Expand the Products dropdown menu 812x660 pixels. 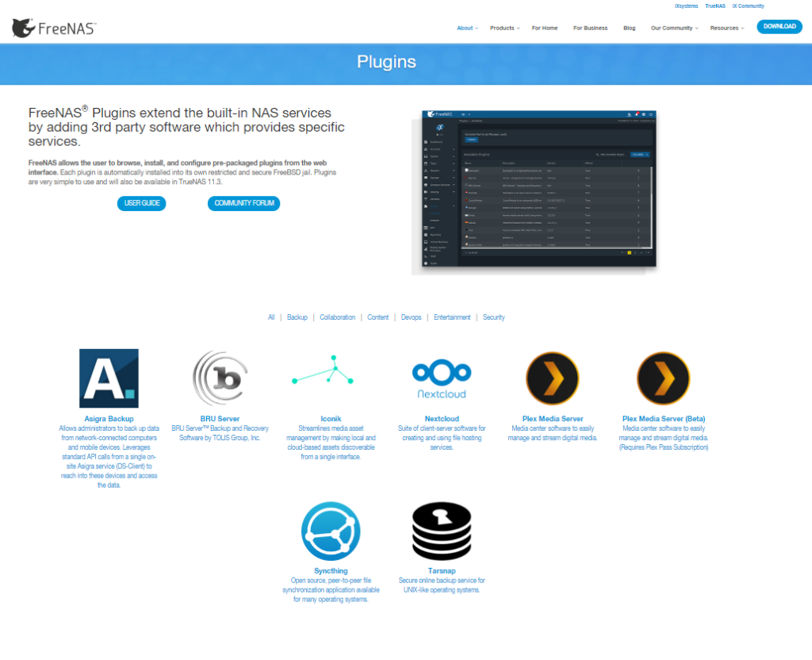tap(504, 28)
